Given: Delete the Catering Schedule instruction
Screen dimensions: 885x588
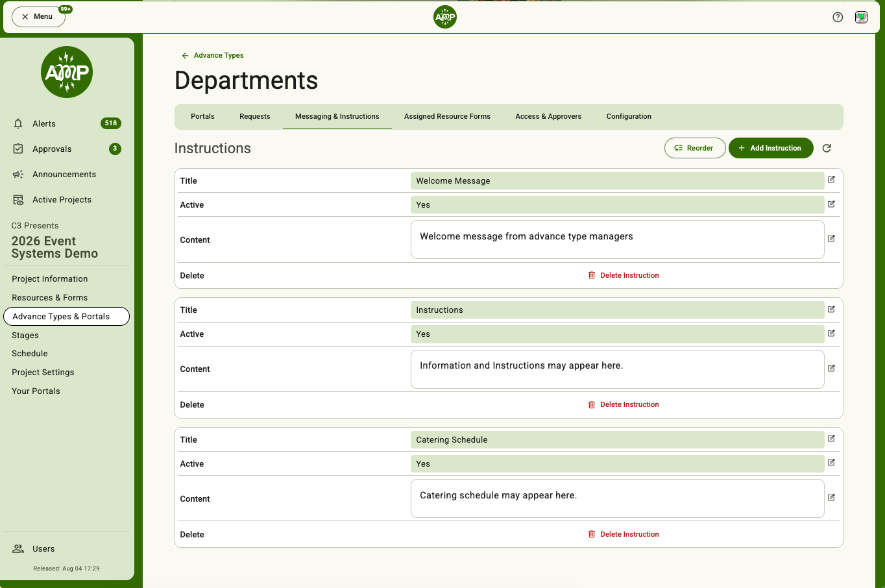Looking at the screenshot, I should click(624, 534).
